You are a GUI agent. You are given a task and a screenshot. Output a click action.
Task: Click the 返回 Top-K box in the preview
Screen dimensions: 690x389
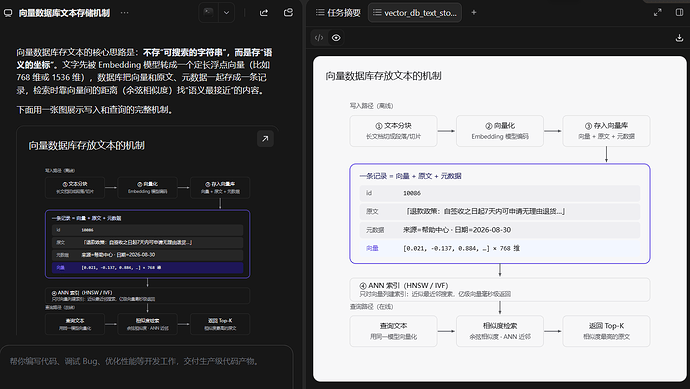point(606,331)
